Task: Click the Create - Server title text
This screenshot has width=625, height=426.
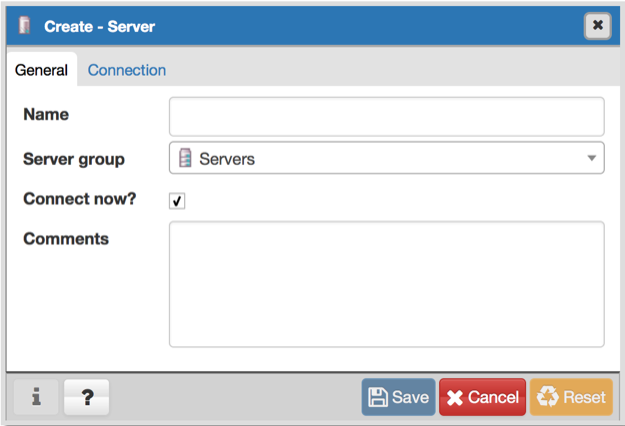Action: coord(99,26)
